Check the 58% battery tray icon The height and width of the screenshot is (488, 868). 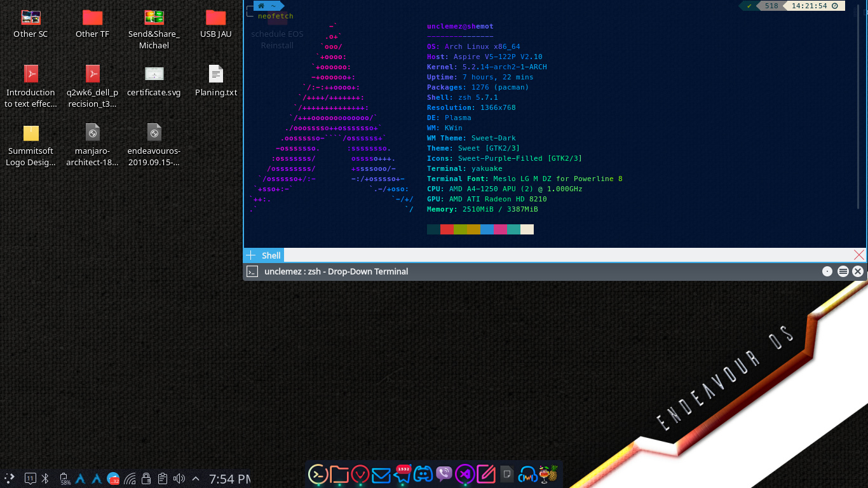65,479
